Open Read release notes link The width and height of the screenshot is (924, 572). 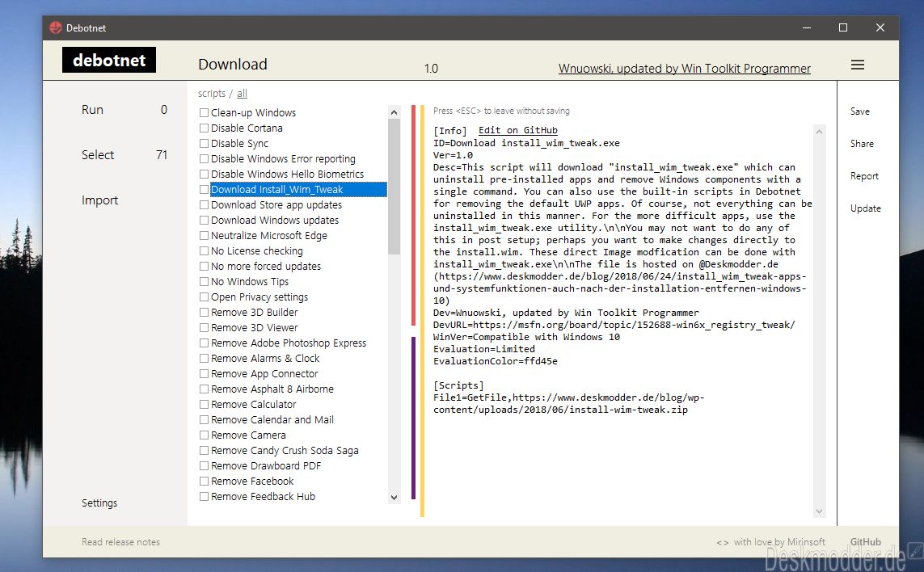120,542
